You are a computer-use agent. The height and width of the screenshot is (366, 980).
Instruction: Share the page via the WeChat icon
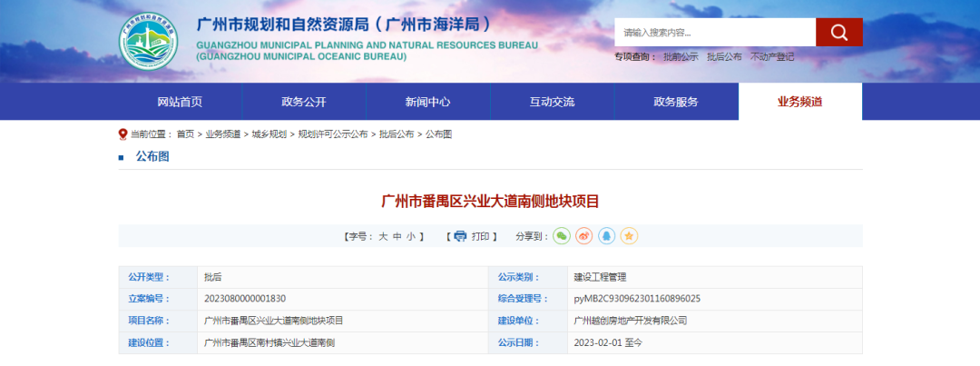pyautogui.click(x=562, y=236)
